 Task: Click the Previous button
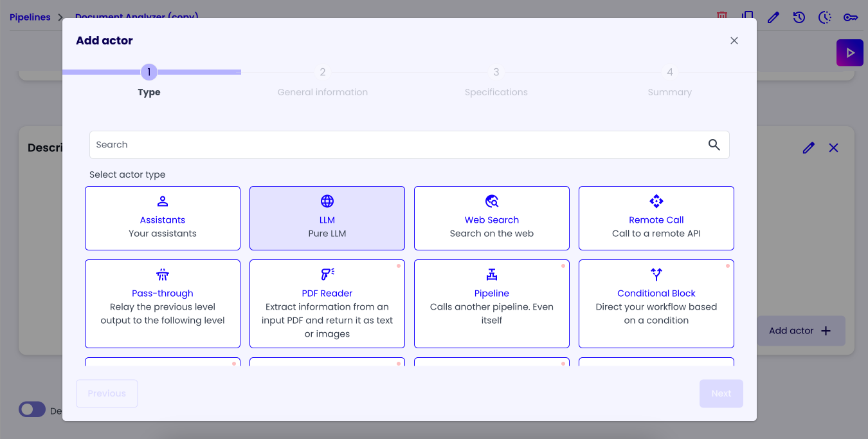(x=107, y=393)
